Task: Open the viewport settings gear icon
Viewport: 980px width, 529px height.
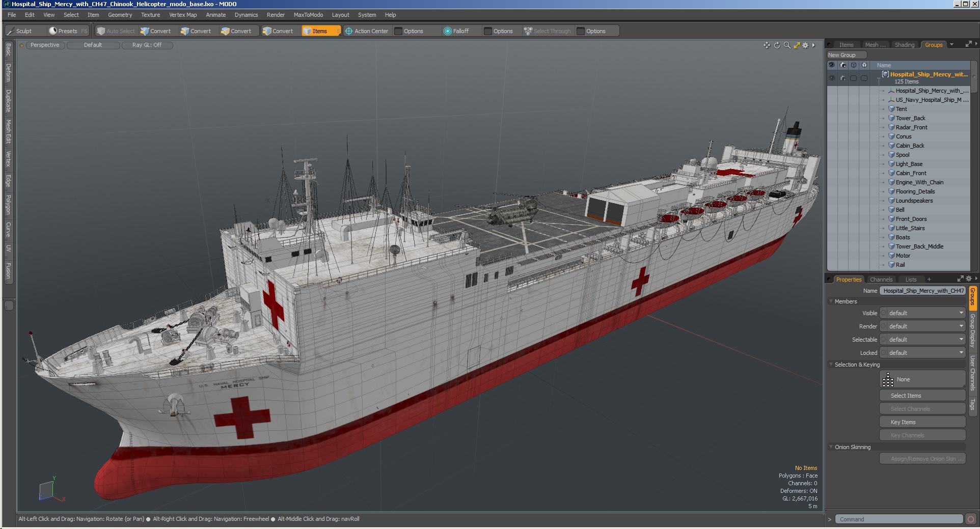Action: point(805,45)
